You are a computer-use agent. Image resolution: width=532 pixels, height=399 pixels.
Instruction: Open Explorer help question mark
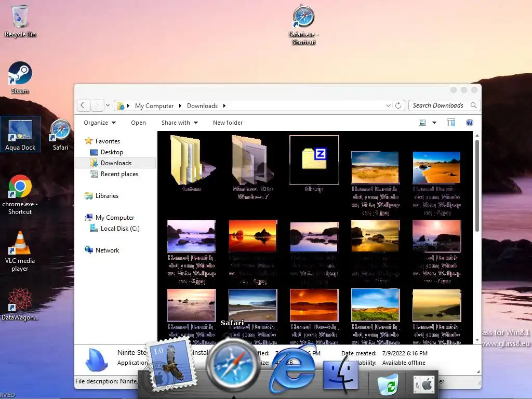tap(470, 123)
